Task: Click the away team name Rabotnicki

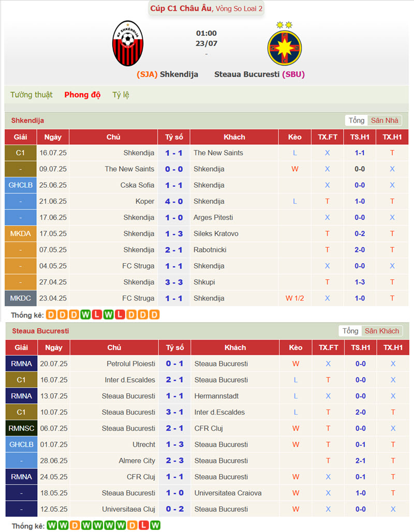Action: (x=210, y=250)
